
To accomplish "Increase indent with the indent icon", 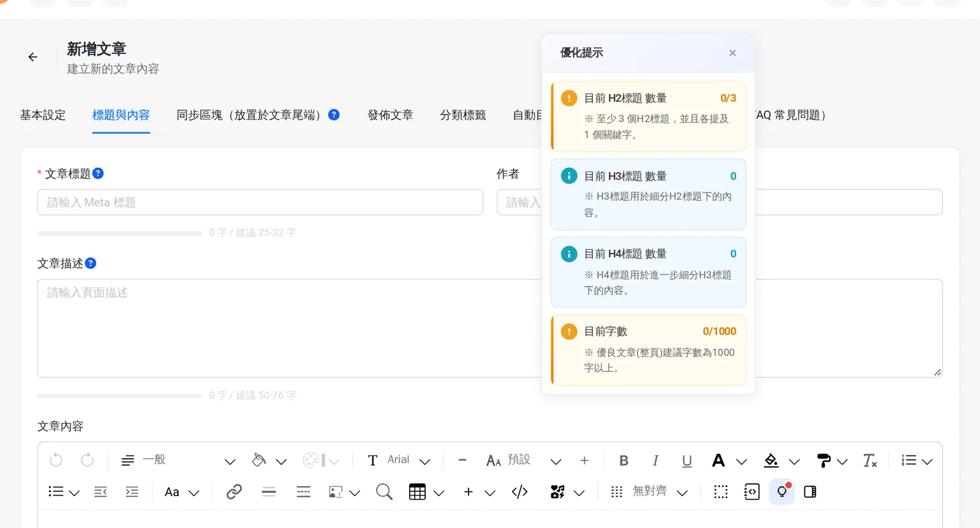I will click(132, 492).
